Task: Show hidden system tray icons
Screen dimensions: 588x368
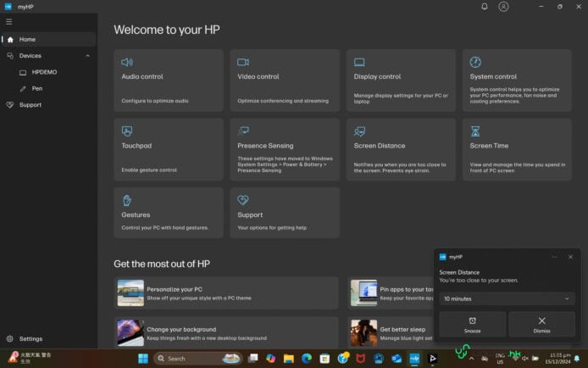Action: (471, 359)
